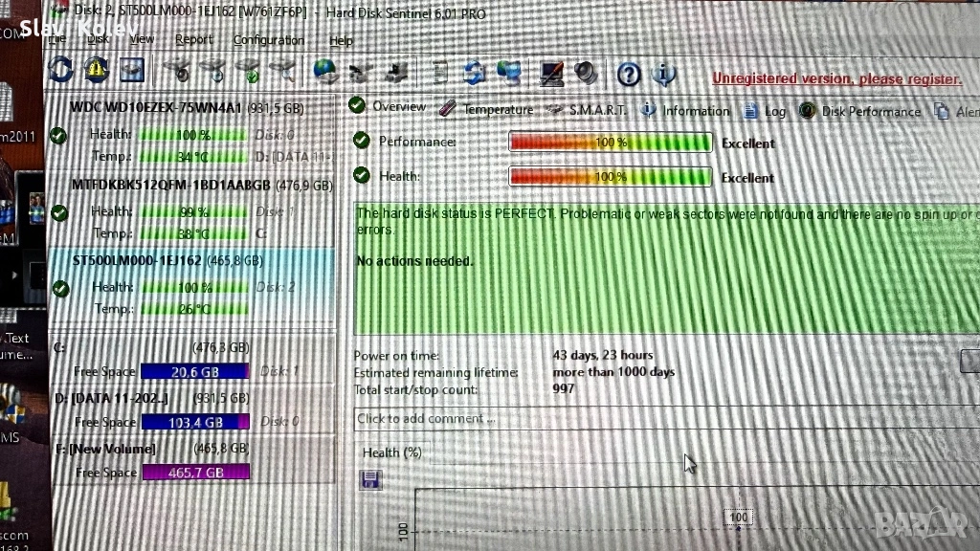The image size is (980, 551).
Task: Open the Report menu
Action: click(x=193, y=40)
